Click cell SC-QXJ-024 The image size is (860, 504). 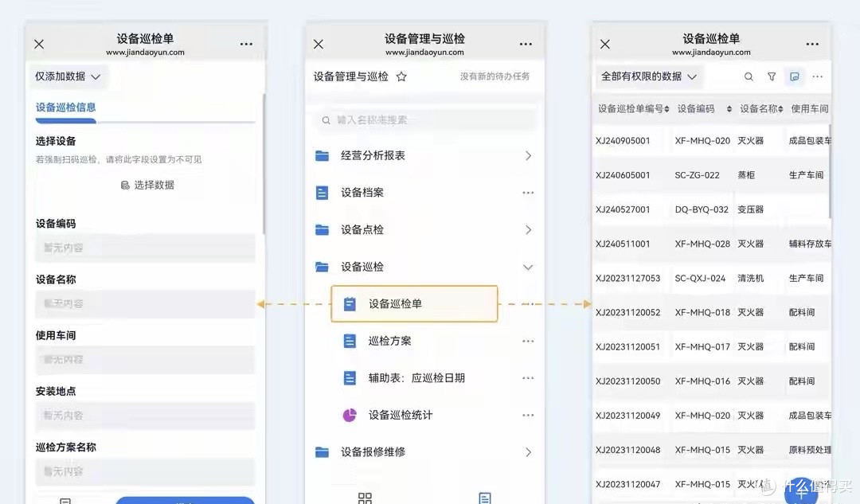[700, 278]
